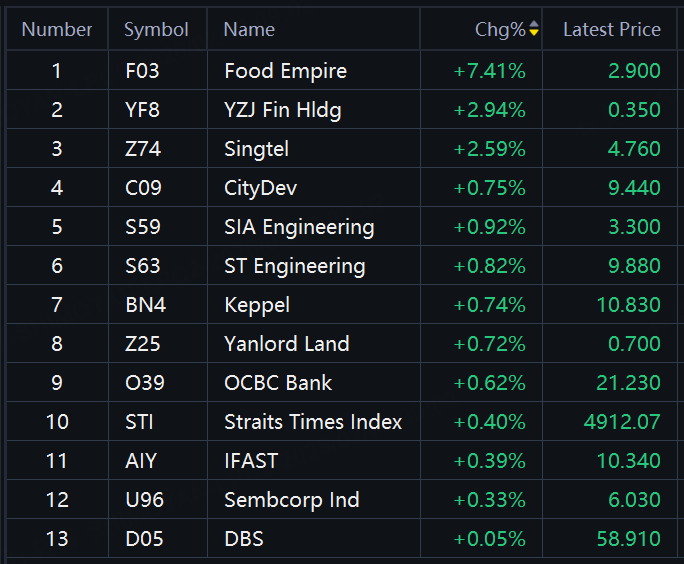Click the Chg% sort arrow icon
Viewport: 684px width, 564px height.
coord(534,30)
